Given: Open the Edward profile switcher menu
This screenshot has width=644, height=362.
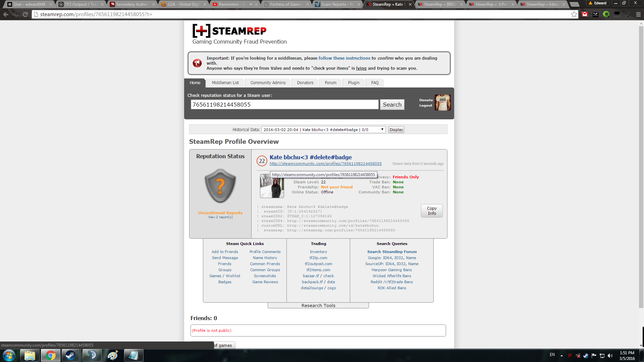Looking at the screenshot, I should (x=597, y=3).
